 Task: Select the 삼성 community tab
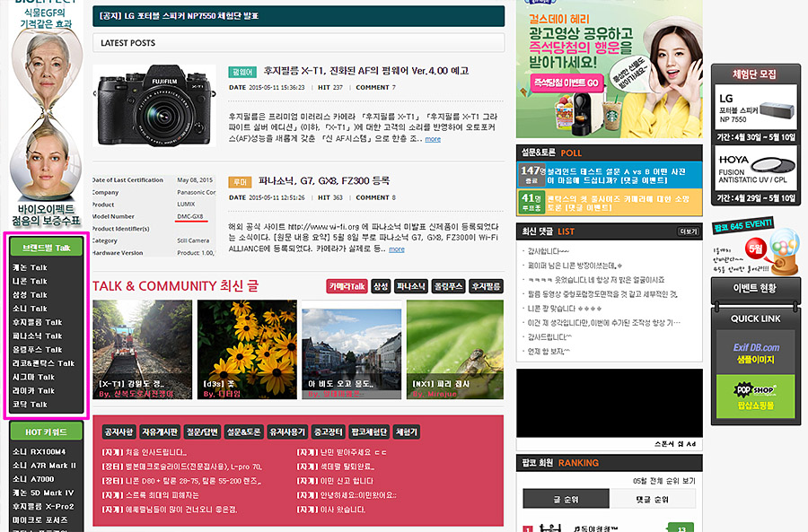[381, 286]
